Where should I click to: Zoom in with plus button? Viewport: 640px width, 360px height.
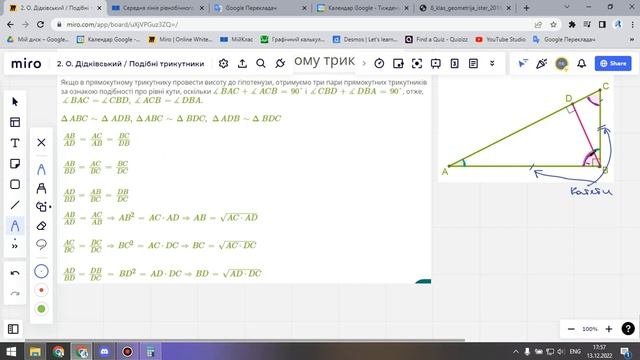609,329
